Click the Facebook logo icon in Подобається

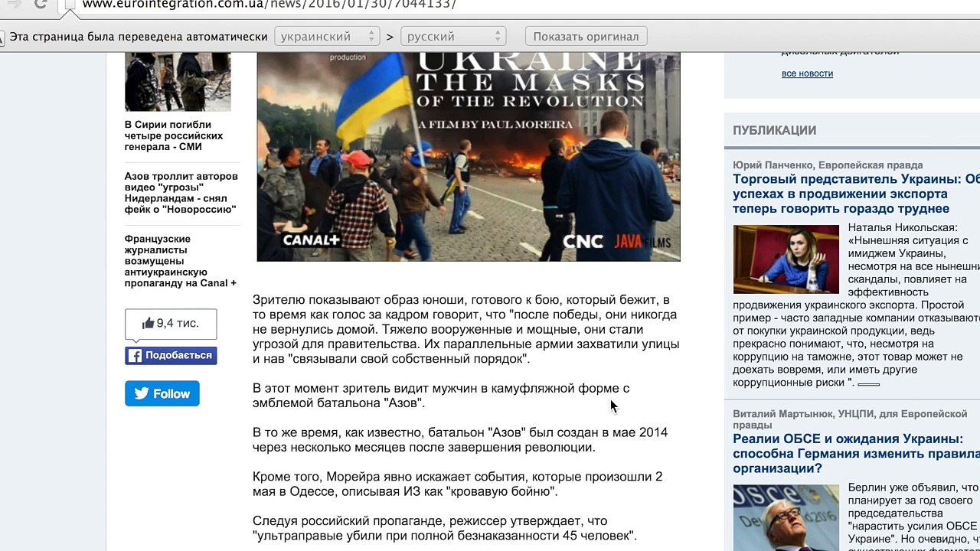135,356
